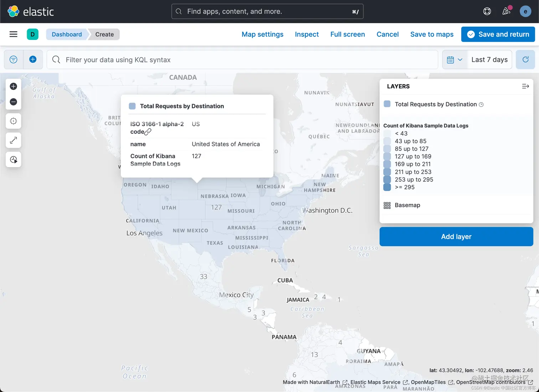The image size is (539, 392).
Task: Open the user account avatar
Action: 525,11
